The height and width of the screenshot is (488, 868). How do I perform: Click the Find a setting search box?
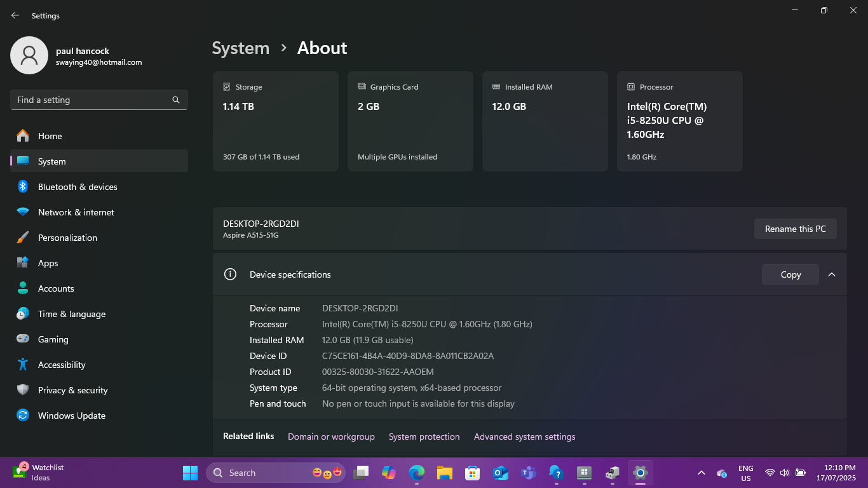click(99, 100)
